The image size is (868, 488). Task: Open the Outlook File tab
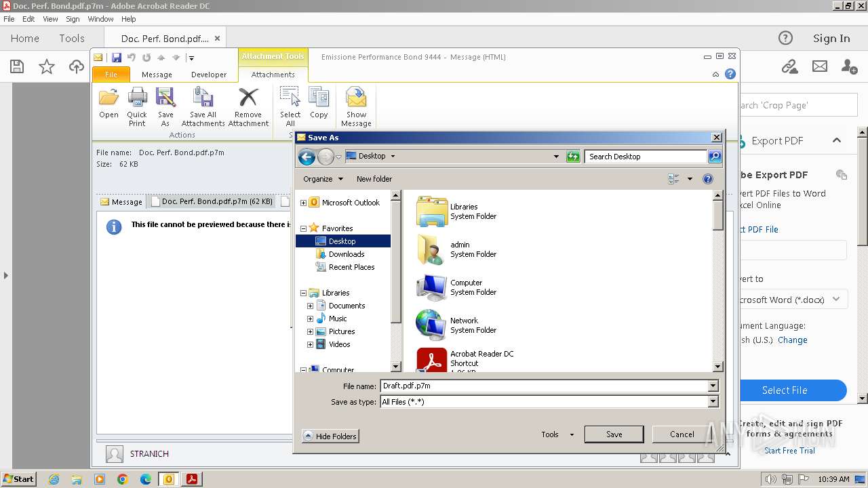click(111, 75)
